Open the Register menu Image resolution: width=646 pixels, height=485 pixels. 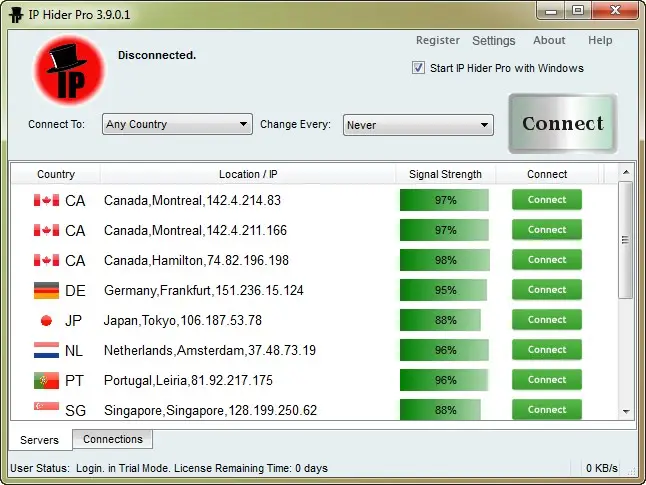coord(438,40)
